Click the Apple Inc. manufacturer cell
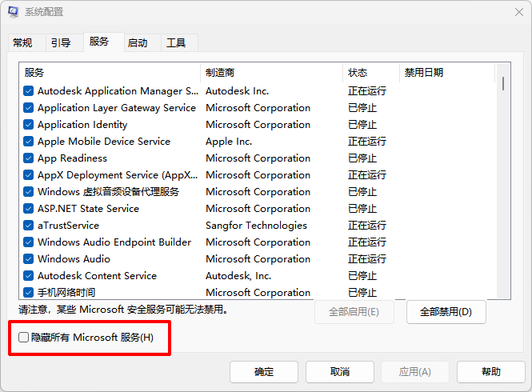This screenshot has width=532, height=392. click(229, 141)
